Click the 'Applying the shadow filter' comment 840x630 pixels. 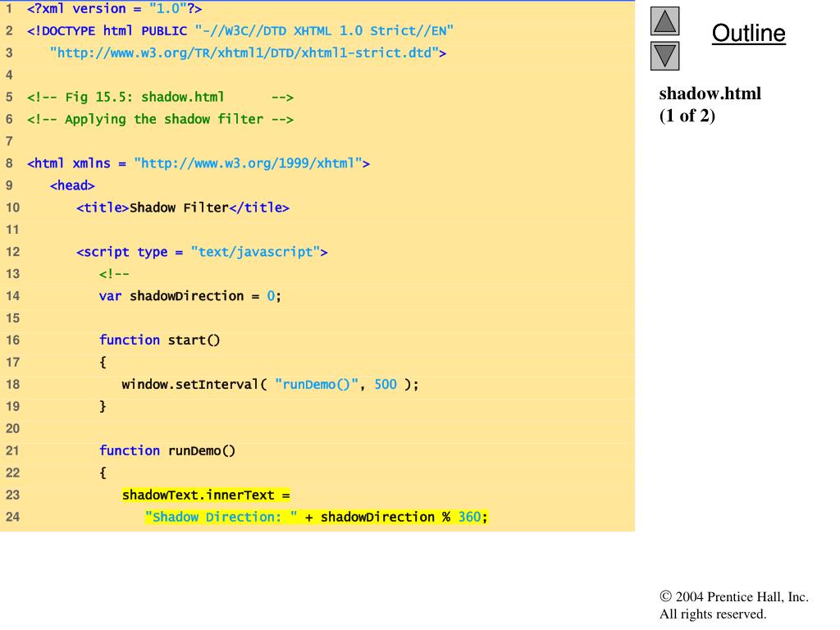pyautogui.click(x=161, y=120)
